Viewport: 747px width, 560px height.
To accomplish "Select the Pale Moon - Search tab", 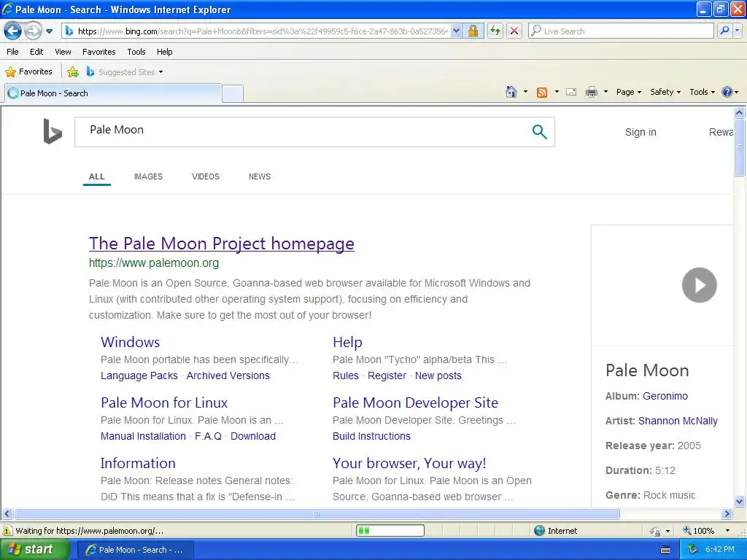I will click(x=113, y=93).
